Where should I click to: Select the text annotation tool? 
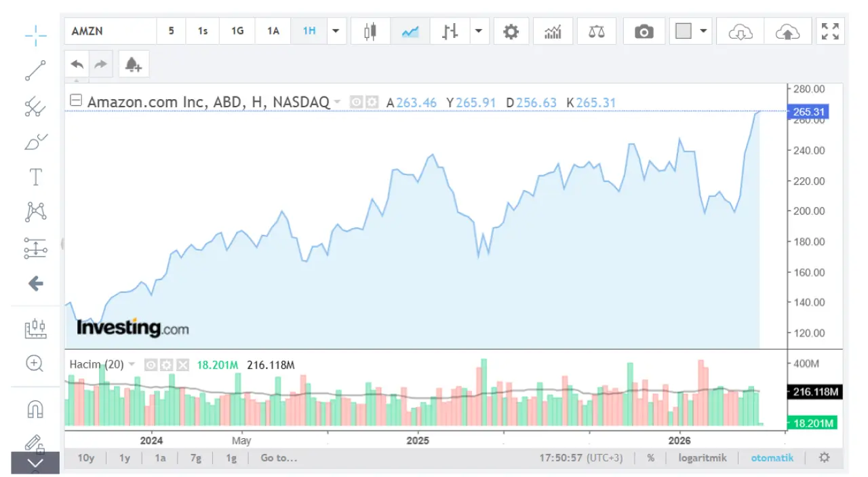click(x=35, y=177)
